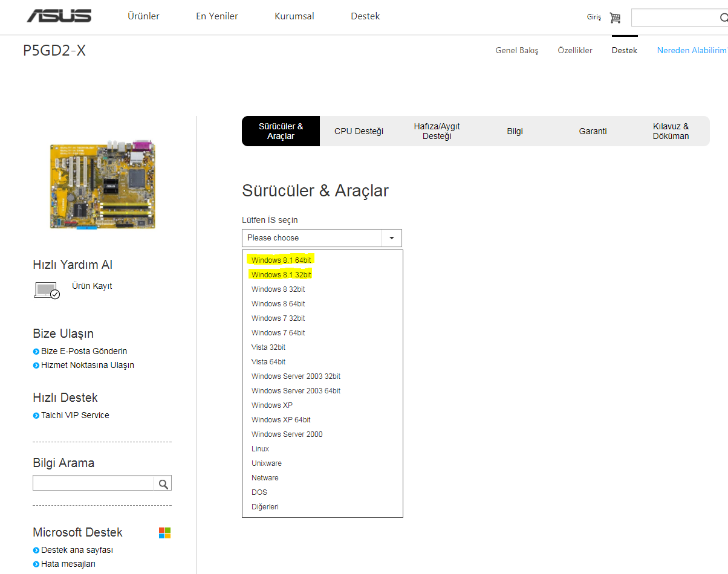Screen dimensions: 728x574
Task: Select the Vista 32bit option
Action: [268, 347]
